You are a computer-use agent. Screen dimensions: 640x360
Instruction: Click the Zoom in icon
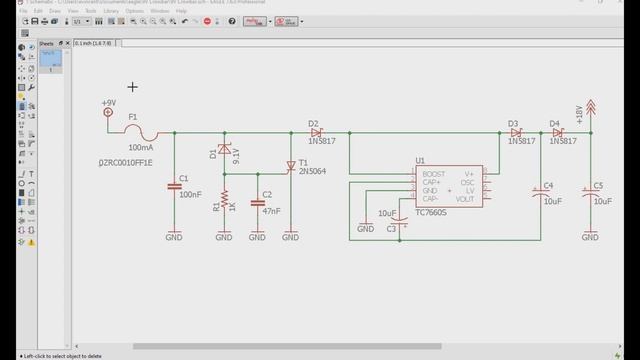[x=143, y=21]
